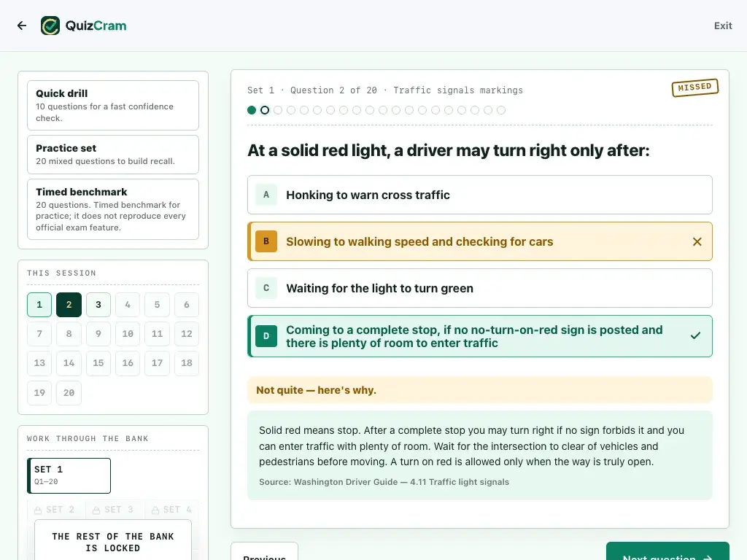Open question 20 in session grid
This screenshot has width=747, height=560.
tap(69, 393)
